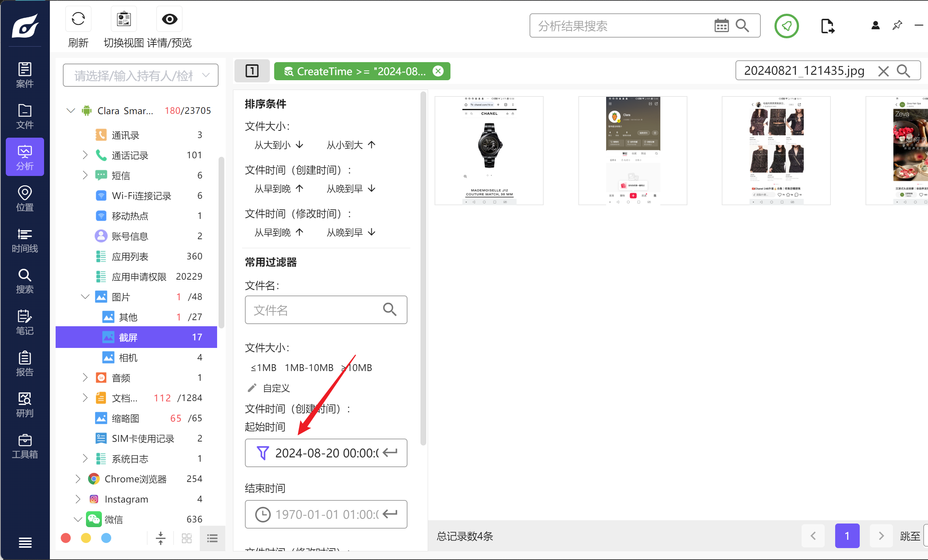Click the green shield status icon

click(786, 26)
